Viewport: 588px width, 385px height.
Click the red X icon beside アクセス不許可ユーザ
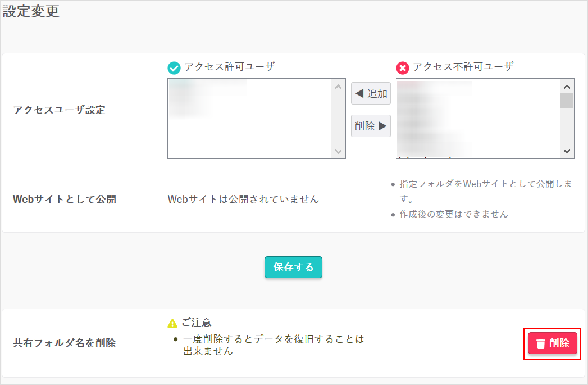click(x=403, y=67)
